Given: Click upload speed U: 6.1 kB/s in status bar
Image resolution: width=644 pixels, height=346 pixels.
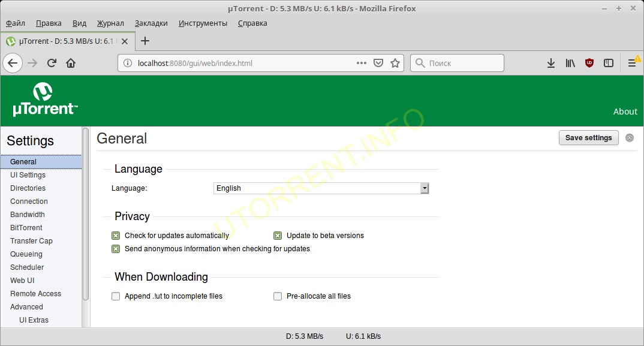Looking at the screenshot, I should point(363,336).
